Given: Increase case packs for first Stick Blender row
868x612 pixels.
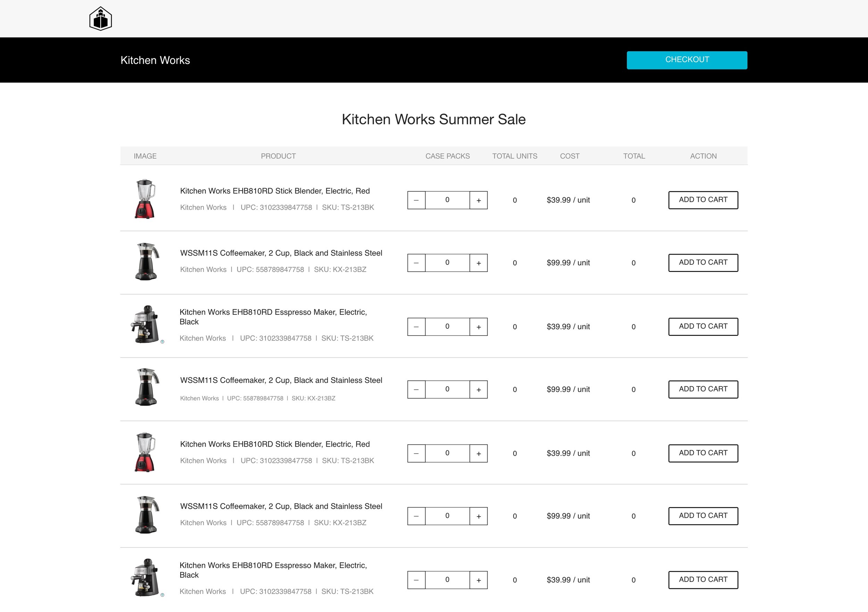Looking at the screenshot, I should pyautogui.click(x=478, y=200).
